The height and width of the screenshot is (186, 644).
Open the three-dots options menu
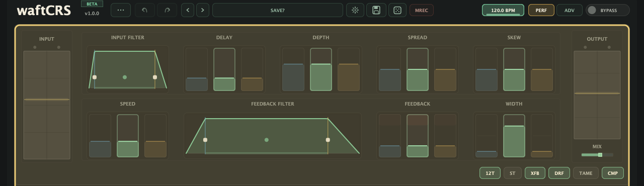point(121,10)
